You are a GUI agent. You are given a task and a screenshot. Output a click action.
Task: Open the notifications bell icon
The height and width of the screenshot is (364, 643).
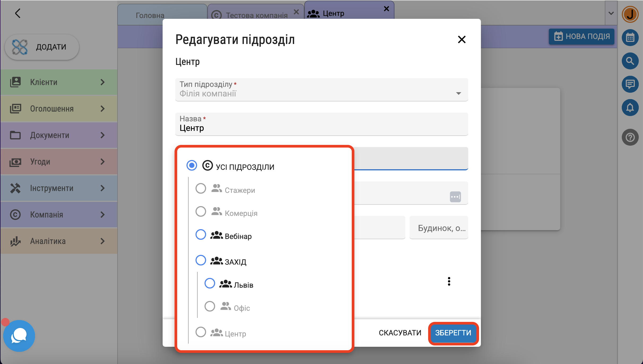[x=630, y=108]
